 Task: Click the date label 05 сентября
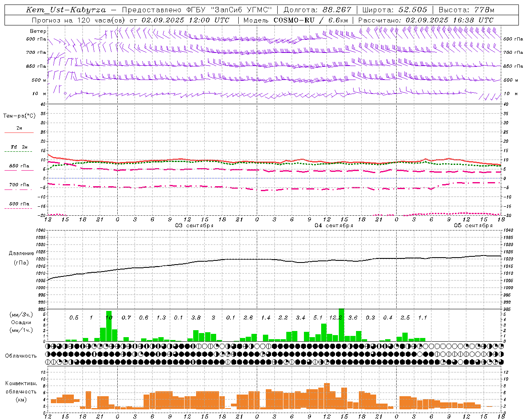coord(473,226)
